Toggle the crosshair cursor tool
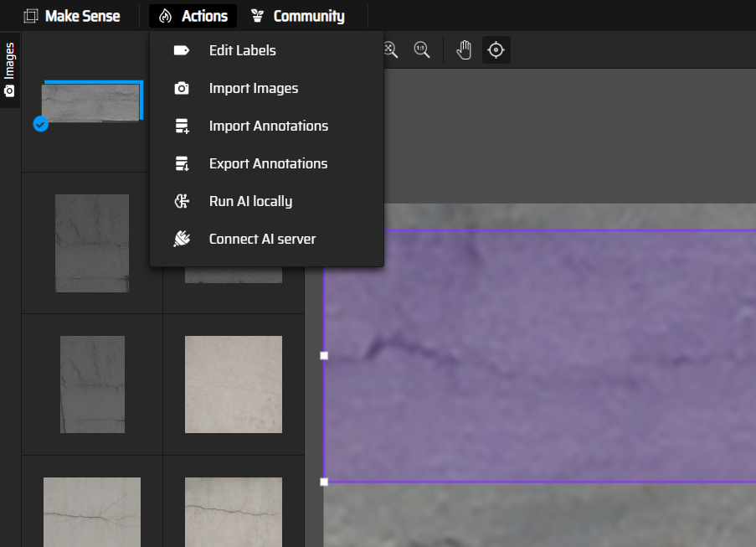 [x=496, y=49]
